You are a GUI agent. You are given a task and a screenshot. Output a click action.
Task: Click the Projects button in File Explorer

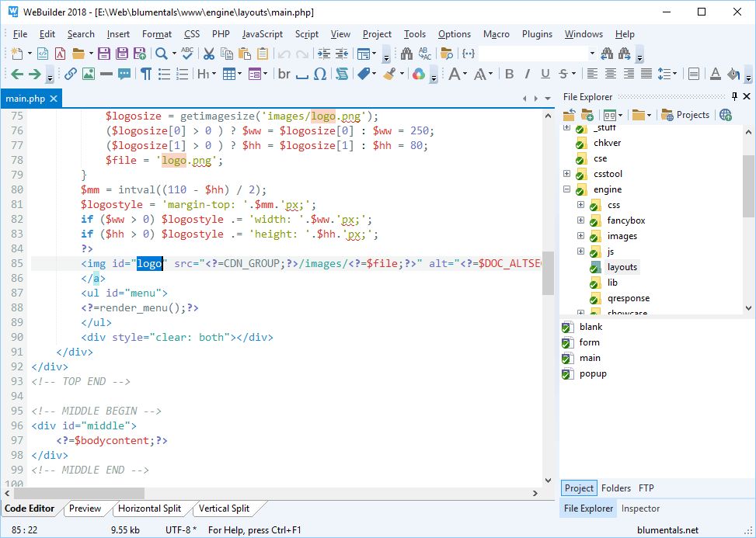pos(685,115)
